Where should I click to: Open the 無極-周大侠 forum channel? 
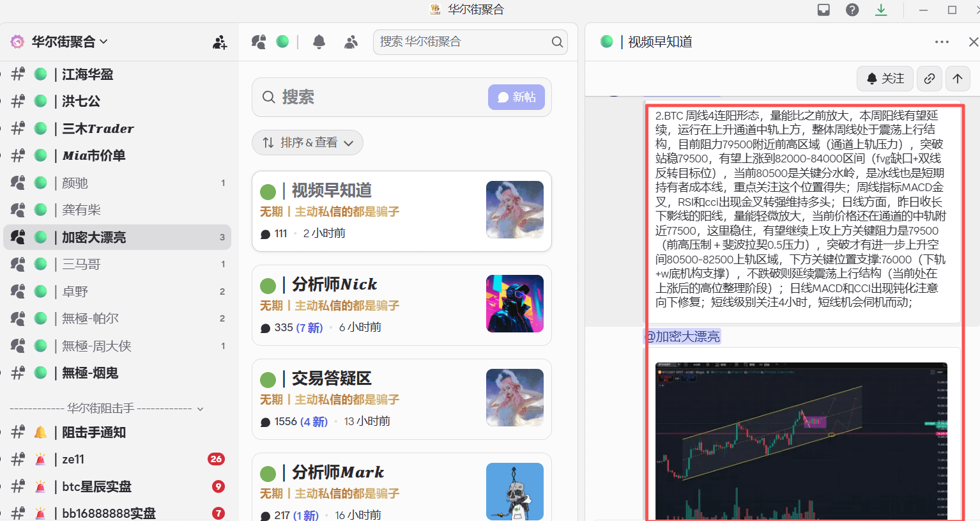click(x=118, y=346)
